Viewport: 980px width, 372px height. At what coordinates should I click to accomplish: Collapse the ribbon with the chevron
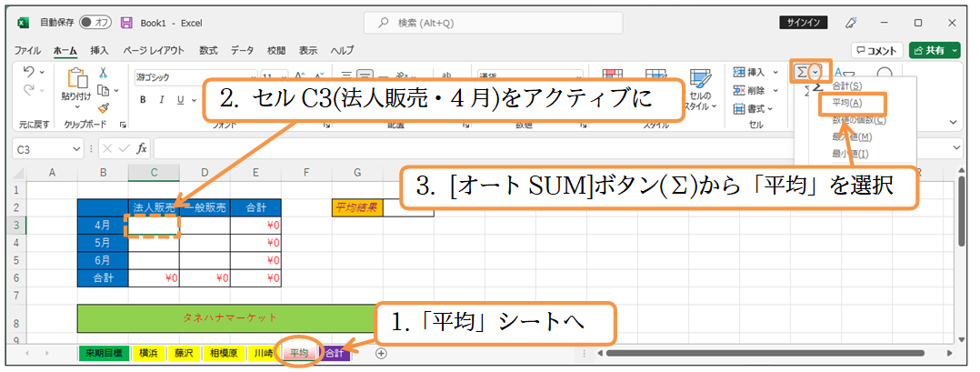pyautogui.click(x=954, y=122)
